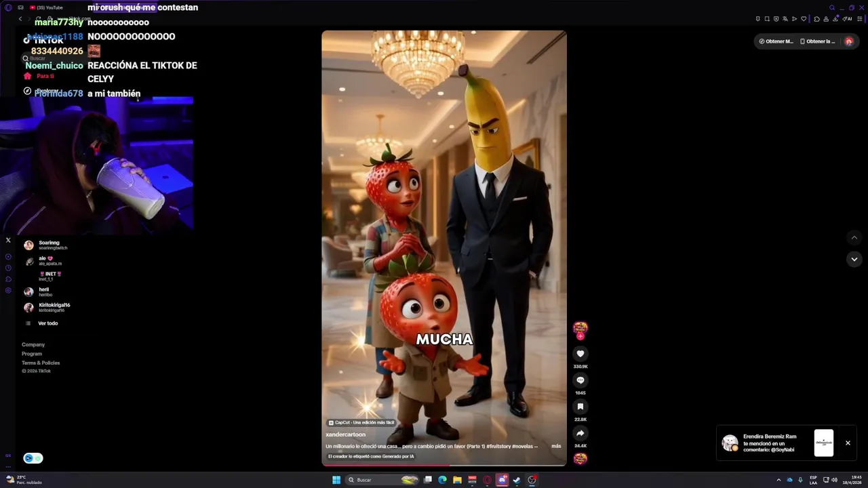Open the ad blocker shield icon
868x488 pixels.
[x=776, y=19]
